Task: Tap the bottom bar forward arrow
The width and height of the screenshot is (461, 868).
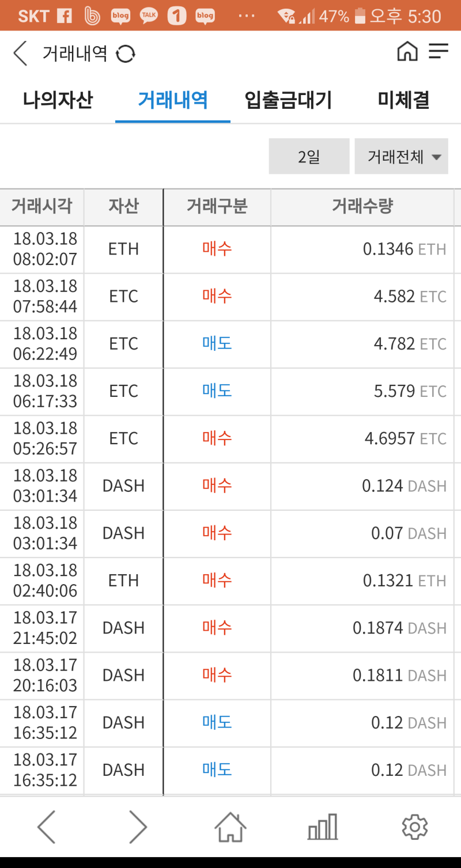Action: point(138,827)
